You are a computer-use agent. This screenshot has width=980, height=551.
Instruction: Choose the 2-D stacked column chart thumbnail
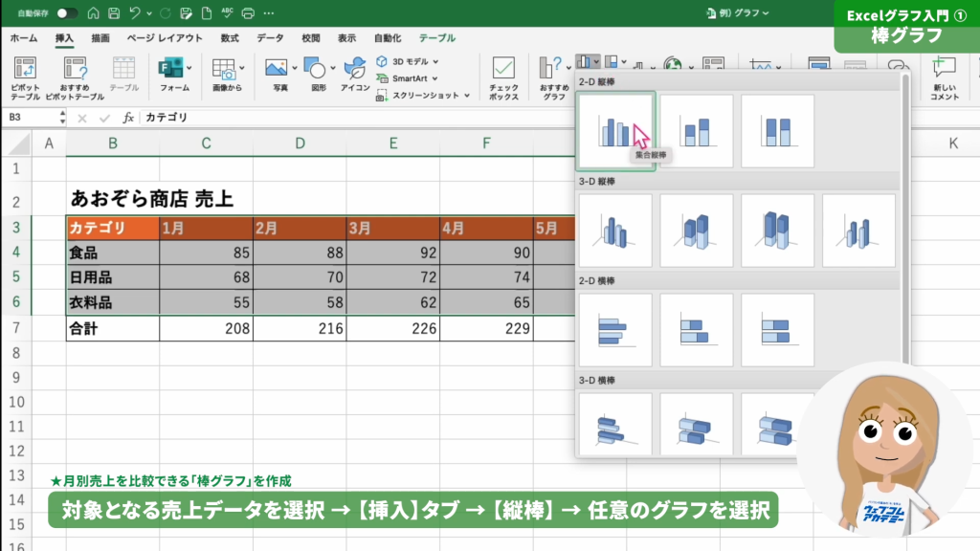point(696,131)
